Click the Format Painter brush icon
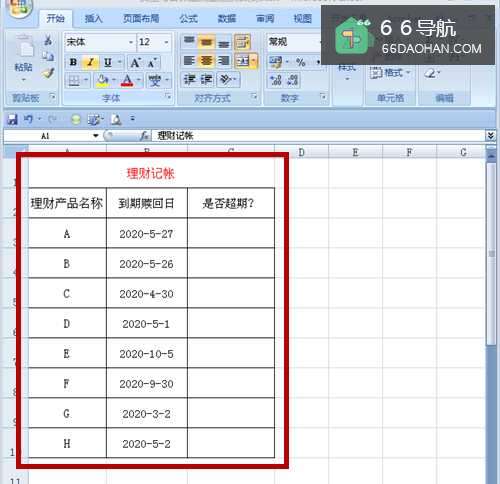 [49, 73]
